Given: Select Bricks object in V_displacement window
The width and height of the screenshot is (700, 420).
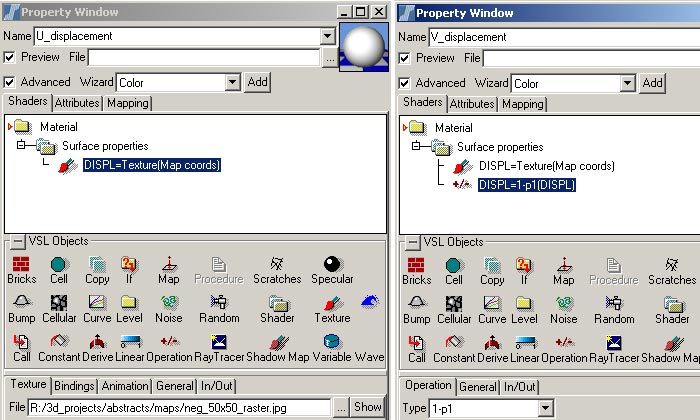Looking at the screenshot, I should [416, 272].
